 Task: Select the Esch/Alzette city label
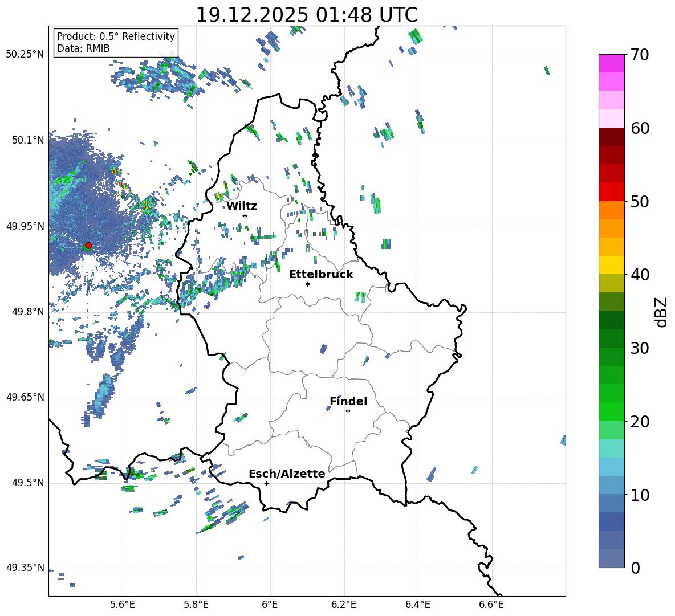[287, 474]
